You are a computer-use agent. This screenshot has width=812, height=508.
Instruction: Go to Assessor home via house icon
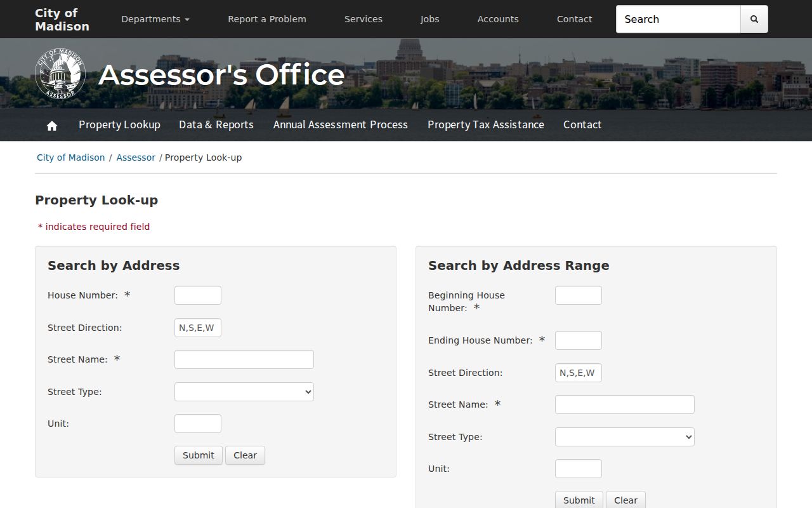[x=52, y=126]
